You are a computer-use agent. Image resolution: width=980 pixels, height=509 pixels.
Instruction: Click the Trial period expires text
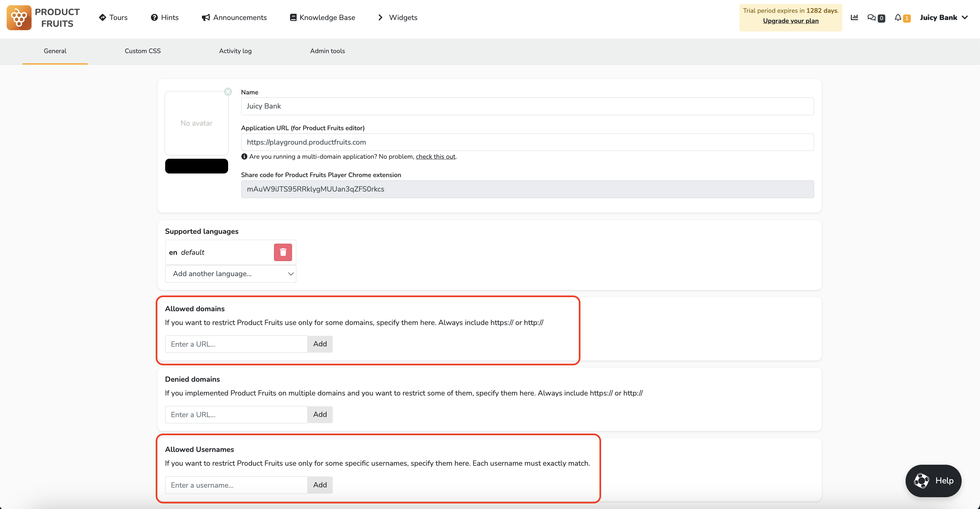pyautogui.click(x=791, y=11)
